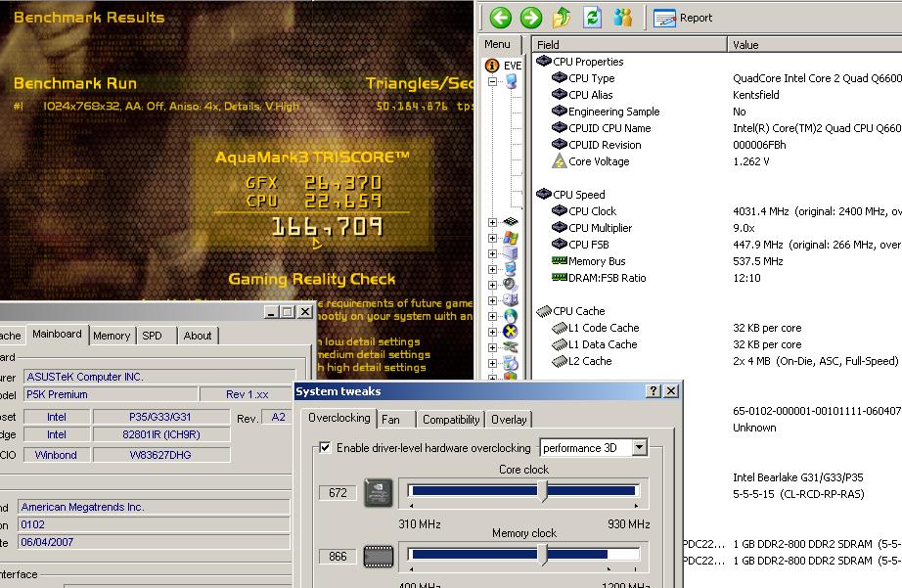Click the memory chip icon beside Memory clock
The image size is (902, 588).
click(x=379, y=557)
